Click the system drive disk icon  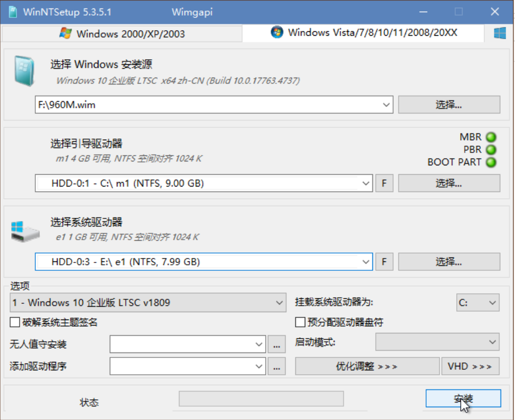tap(25, 231)
